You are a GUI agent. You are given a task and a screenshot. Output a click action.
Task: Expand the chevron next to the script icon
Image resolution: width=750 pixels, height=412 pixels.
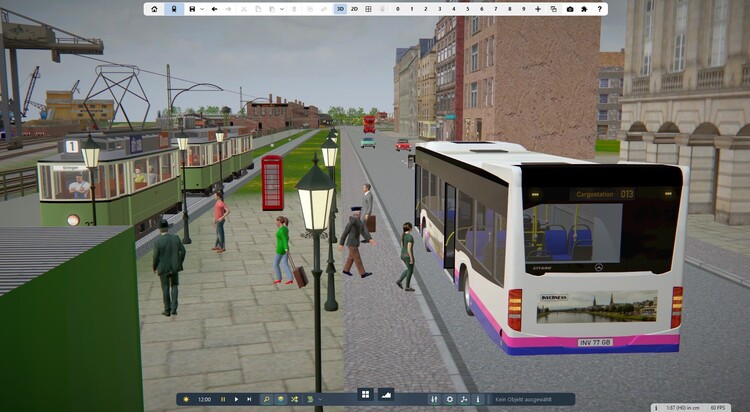[x=320, y=399]
